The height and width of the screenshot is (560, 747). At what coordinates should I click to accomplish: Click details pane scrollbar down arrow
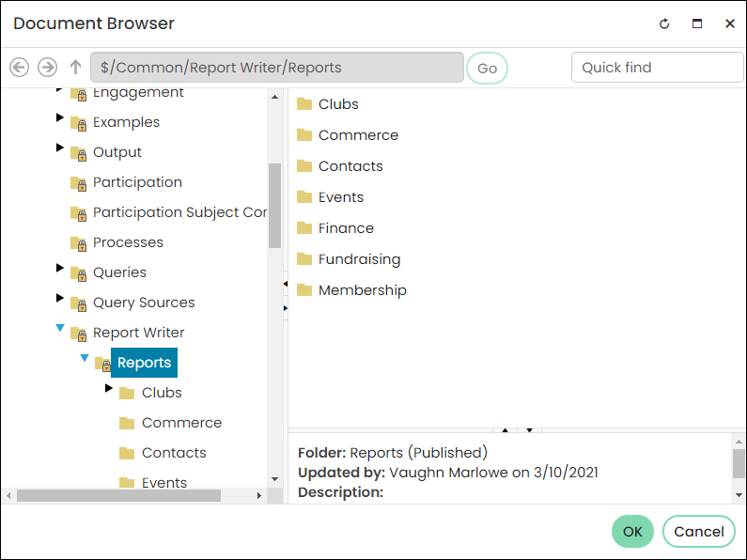tap(739, 495)
